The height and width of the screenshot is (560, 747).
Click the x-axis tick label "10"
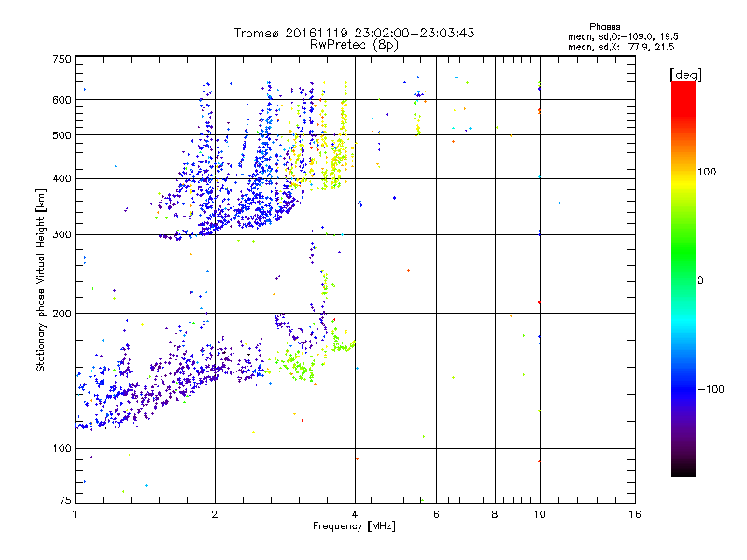[x=540, y=514]
